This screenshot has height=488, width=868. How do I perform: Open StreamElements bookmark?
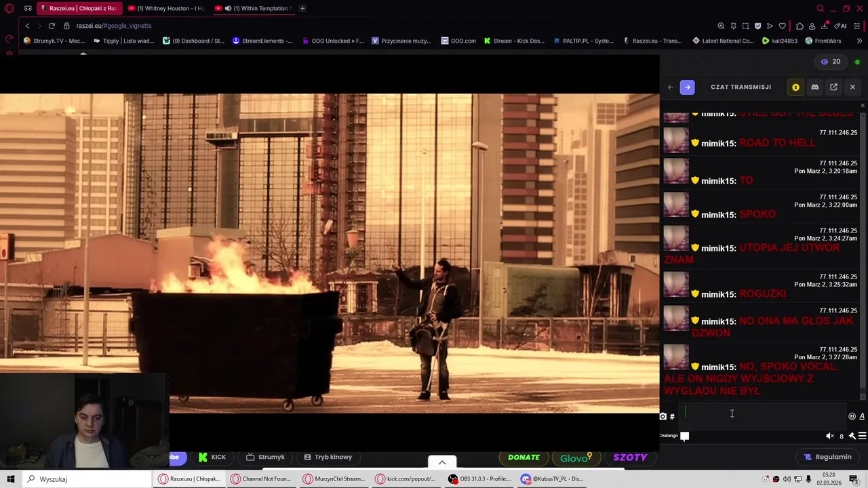click(x=262, y=41)
